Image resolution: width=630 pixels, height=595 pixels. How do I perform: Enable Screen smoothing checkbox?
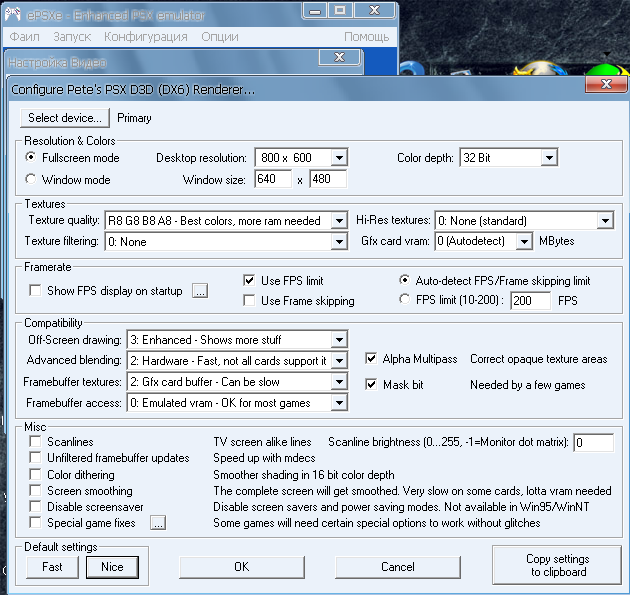(35, 491)
